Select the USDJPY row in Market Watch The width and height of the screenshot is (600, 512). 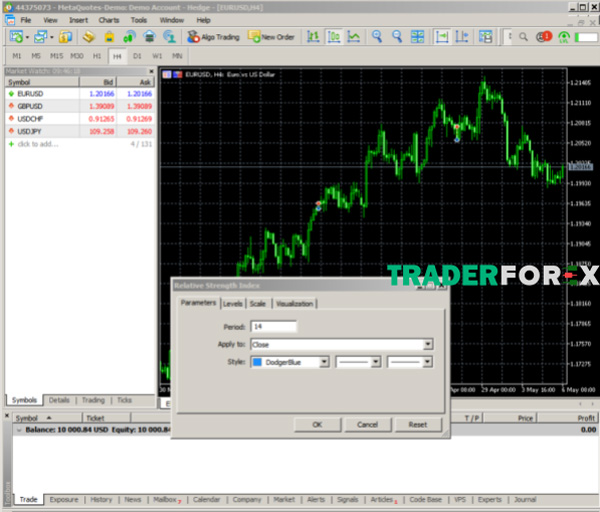click(80, 131)
